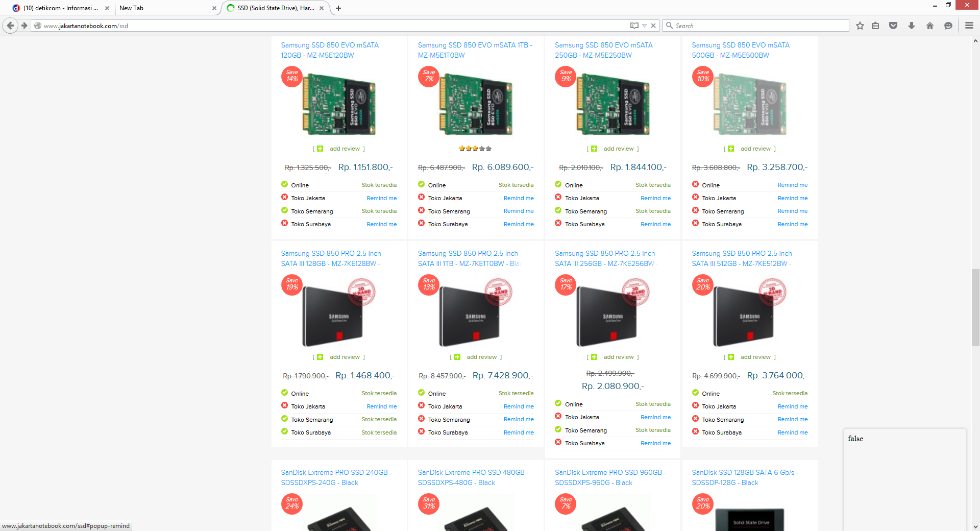
Task: Click 850 EVO mSATA 250GB product image
Action: coord(613,104)
